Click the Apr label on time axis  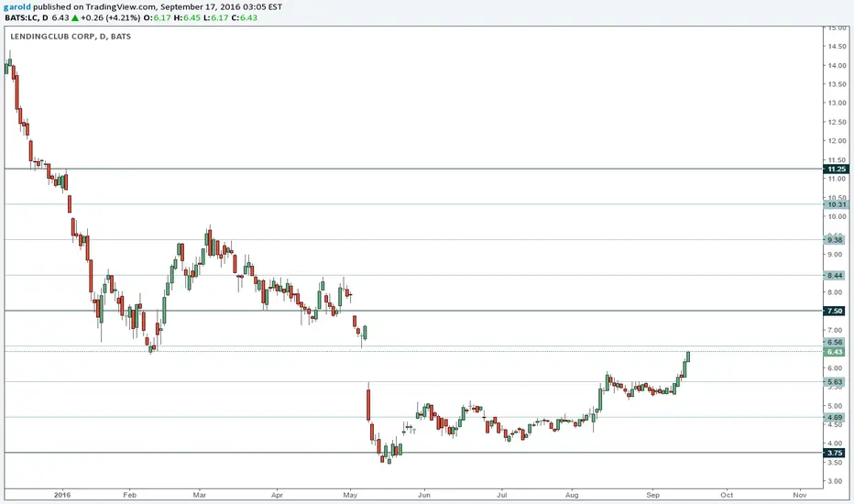(278, 495)
